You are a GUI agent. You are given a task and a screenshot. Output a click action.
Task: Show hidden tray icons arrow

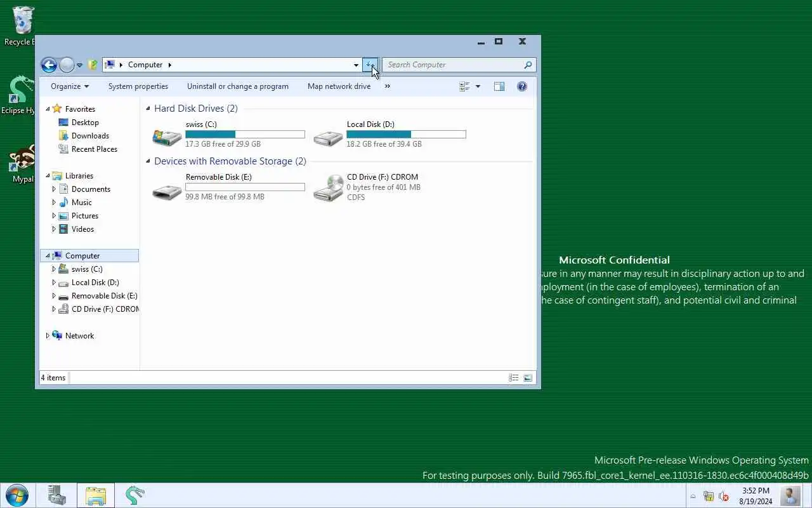coord(693,497)
